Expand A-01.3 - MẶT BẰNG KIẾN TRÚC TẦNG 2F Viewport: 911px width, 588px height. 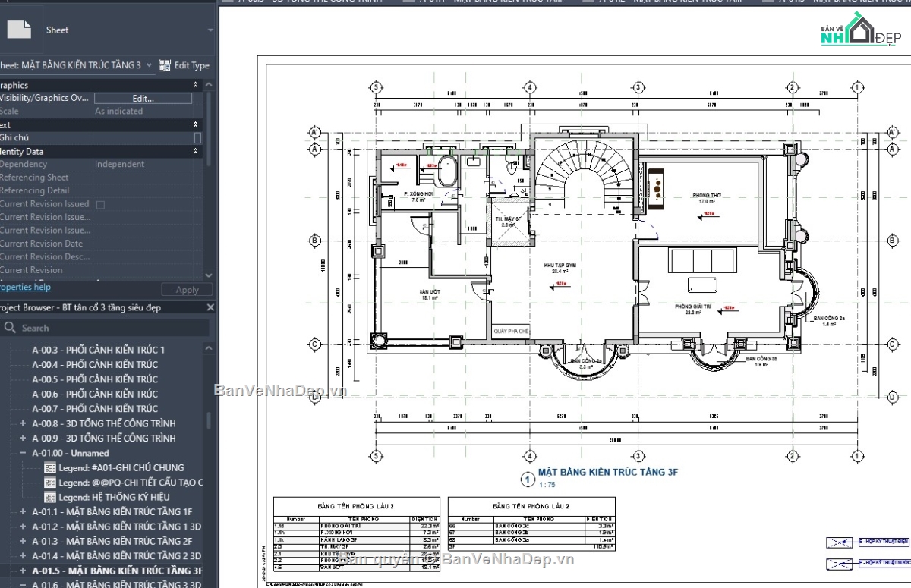click(x=23, y=542)
